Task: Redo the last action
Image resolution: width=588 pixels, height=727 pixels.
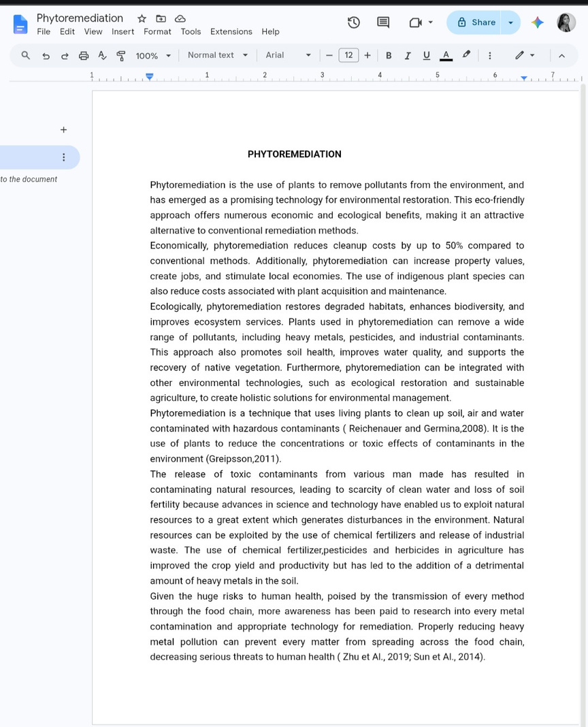Action: click(65, 56)
